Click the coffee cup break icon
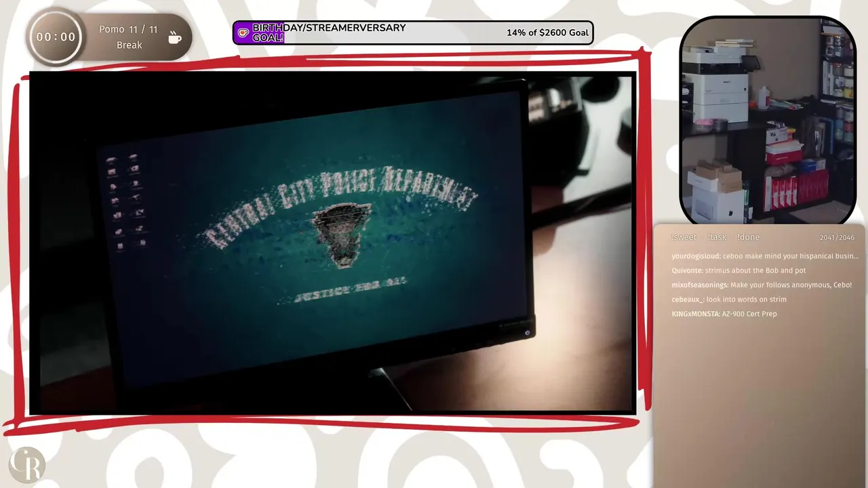Image resolution: width=868 pixels, height=488 pixels. [174, 37]
